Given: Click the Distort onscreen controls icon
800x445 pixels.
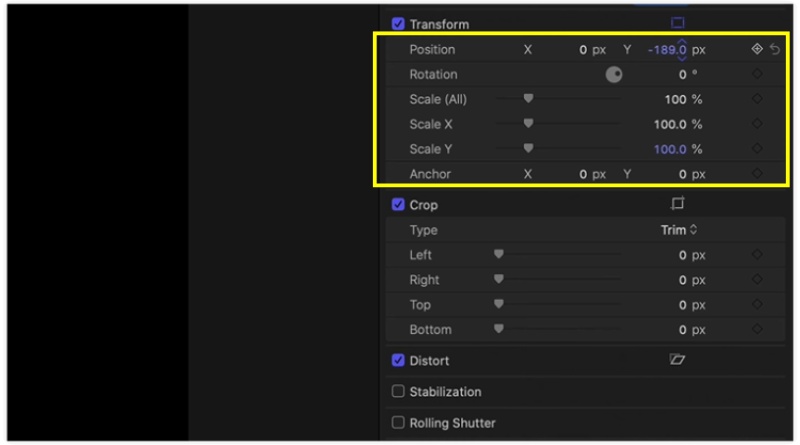Looking at the screenshot, I should coord(677,360).
